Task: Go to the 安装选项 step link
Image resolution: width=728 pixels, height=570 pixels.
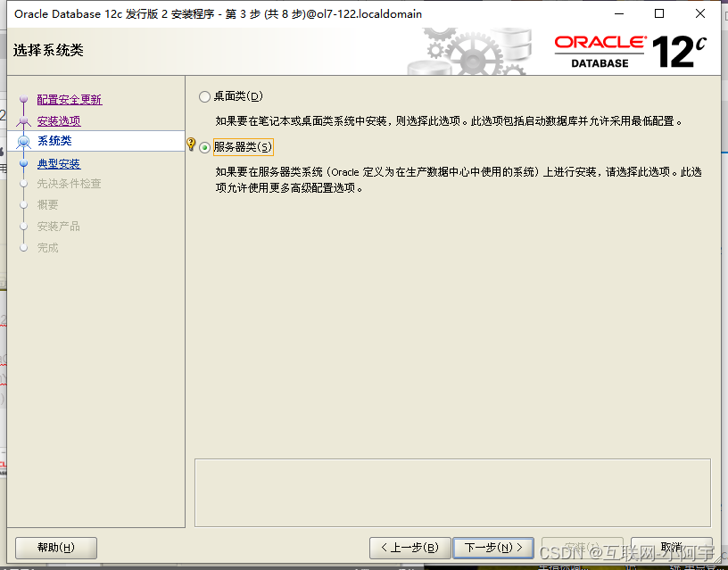Action: tap(59, 120)
